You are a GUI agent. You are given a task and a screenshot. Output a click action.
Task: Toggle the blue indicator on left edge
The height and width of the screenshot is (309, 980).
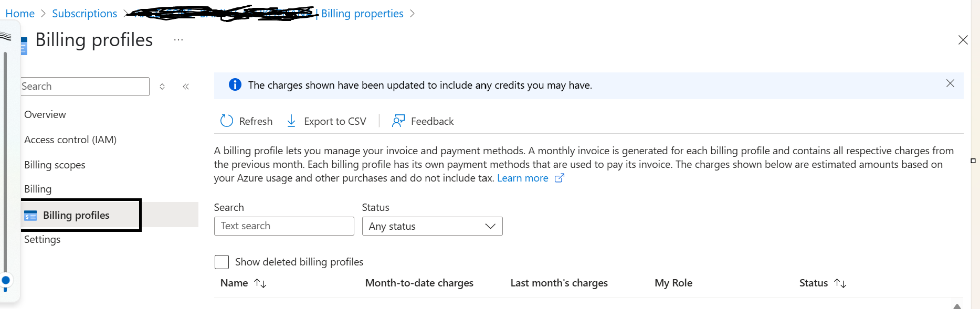(6, 281)
